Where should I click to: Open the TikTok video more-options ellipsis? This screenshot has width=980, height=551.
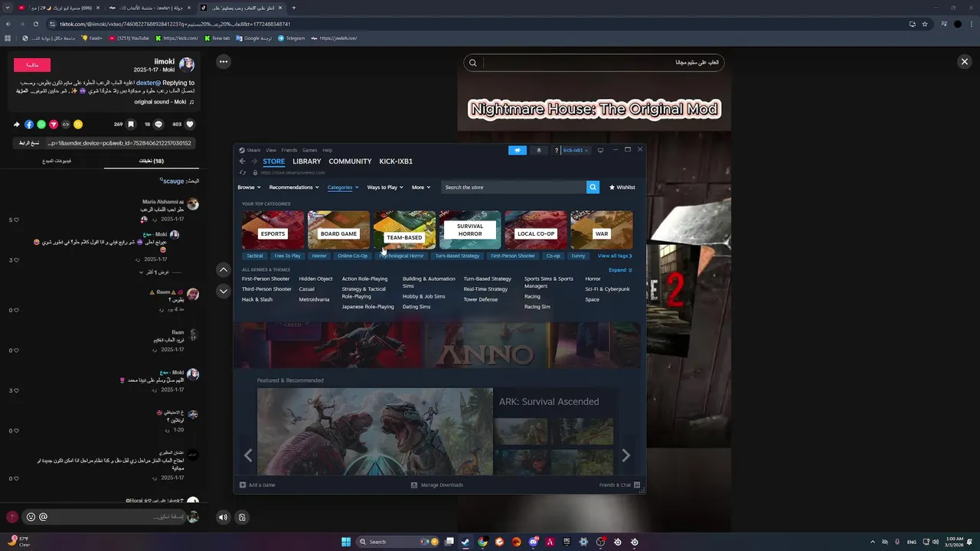pyautogui.click(x=224, y=61)
